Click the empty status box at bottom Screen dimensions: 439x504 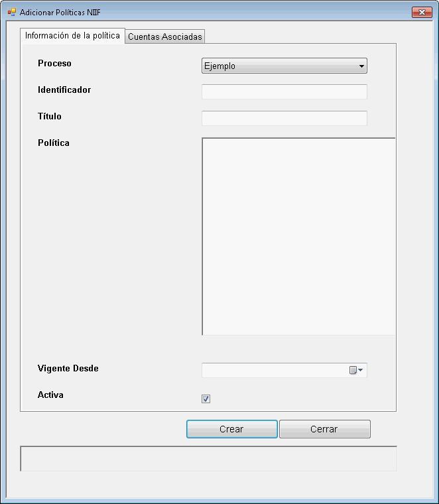pos(209,458)
